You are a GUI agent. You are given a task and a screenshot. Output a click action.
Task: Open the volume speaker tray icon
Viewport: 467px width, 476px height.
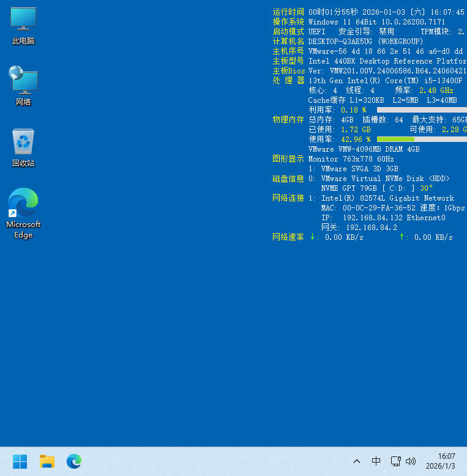coord(411,461)
